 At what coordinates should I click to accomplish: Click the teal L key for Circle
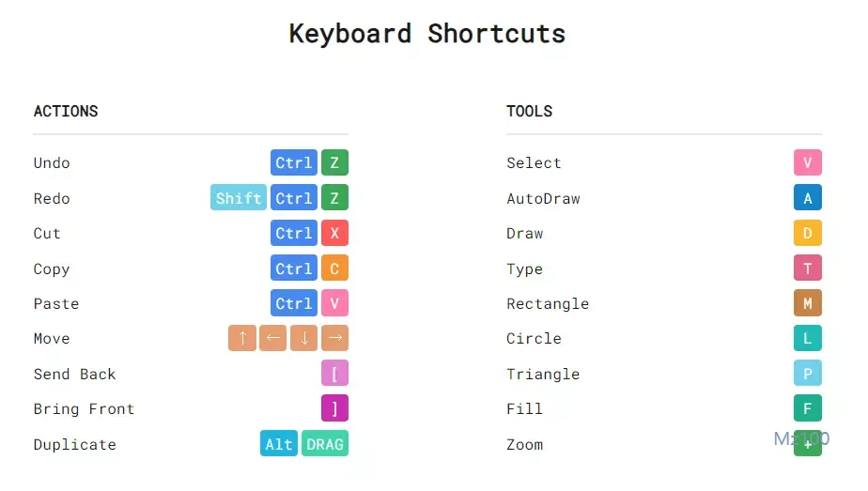pyautogui.click(x=808, y=338)
